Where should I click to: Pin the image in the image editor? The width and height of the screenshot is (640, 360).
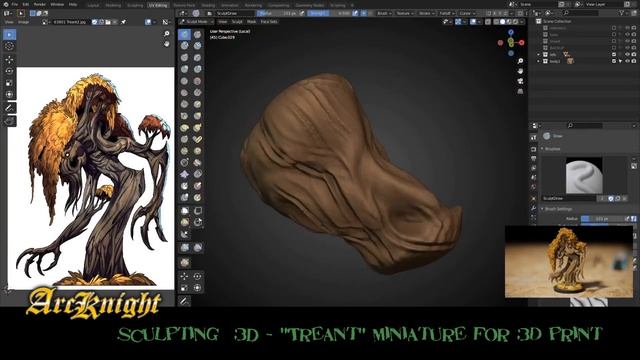[x=124, y=22]
